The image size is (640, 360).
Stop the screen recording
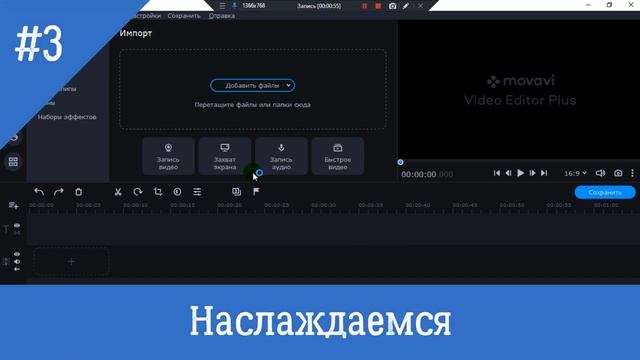tap(378, 6)
